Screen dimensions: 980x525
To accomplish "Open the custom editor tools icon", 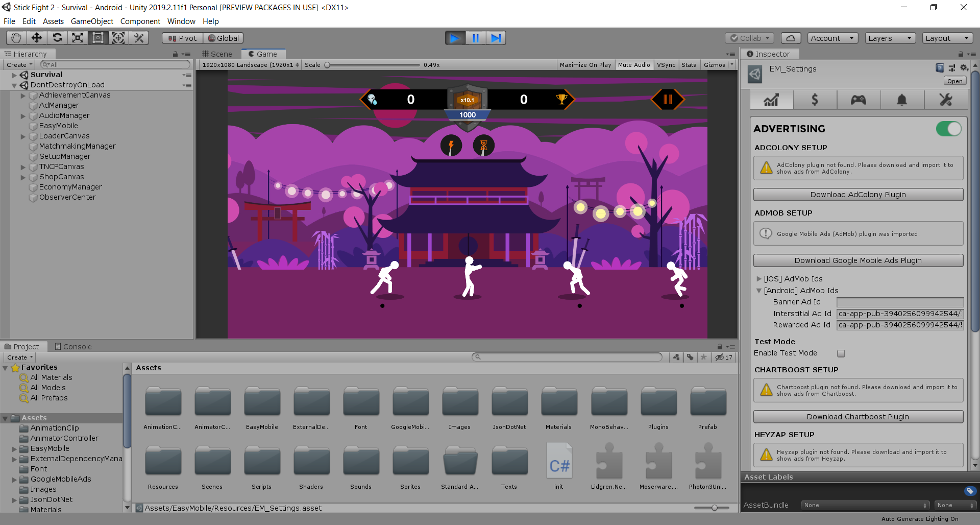I will coord(139,38).
